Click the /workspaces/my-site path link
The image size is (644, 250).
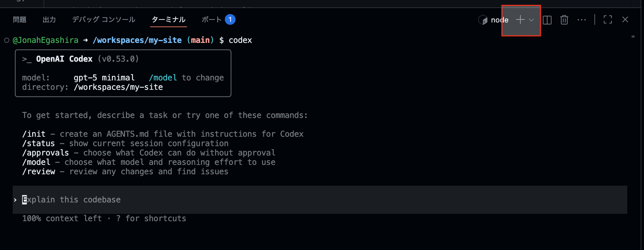[137, 40]
